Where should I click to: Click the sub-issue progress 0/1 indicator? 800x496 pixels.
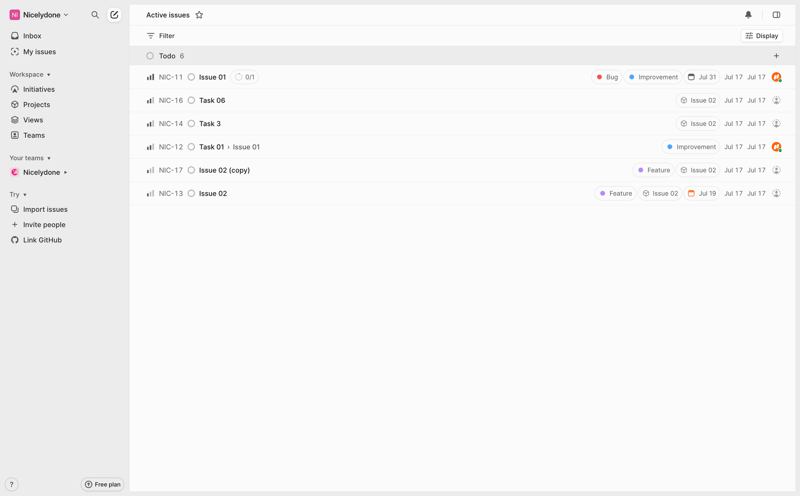pos(245,77)
